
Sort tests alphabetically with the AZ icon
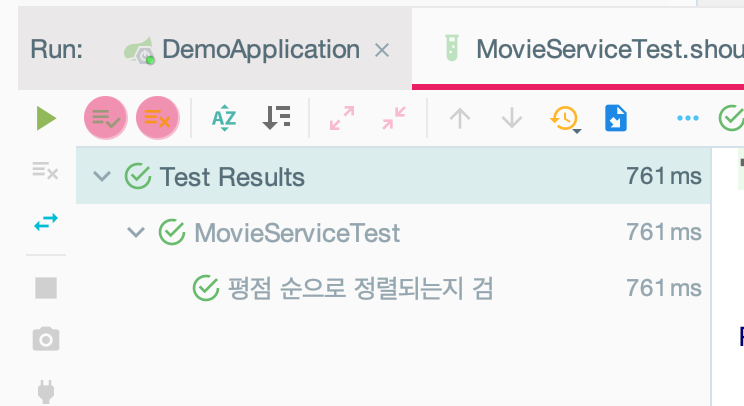point(224,118)
